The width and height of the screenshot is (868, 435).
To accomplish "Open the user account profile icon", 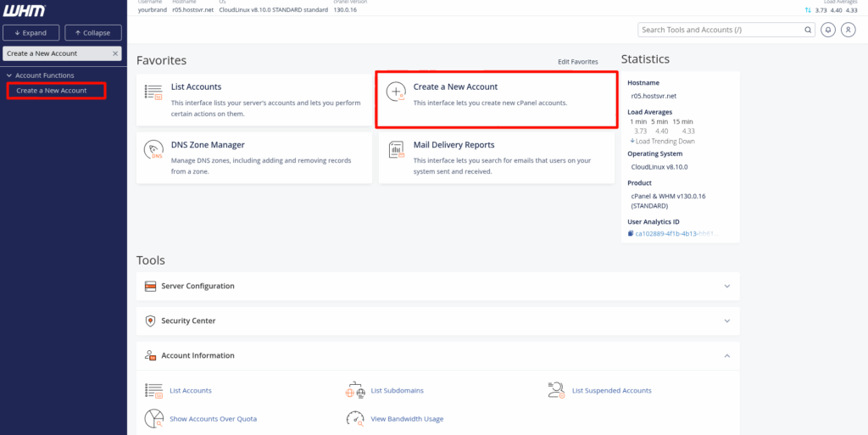I will 847,30.
